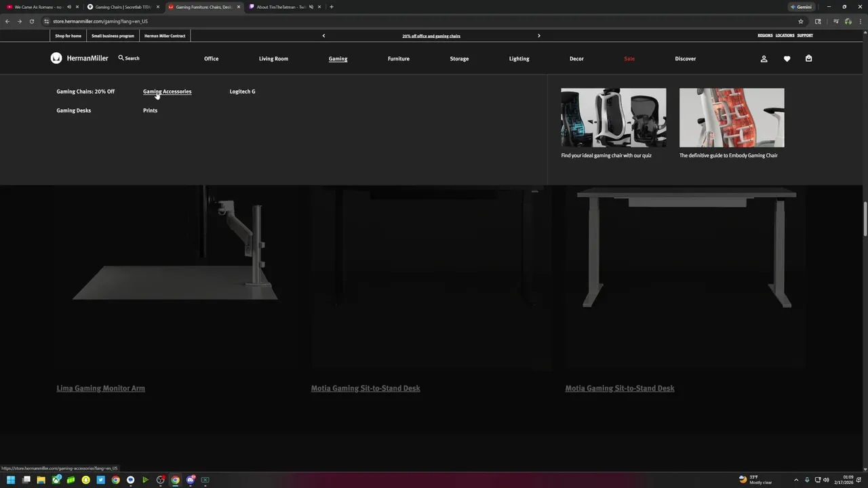Open the wishlist heart icon
The width and height of the screenshot is (868, 488).
click(787, 59)
